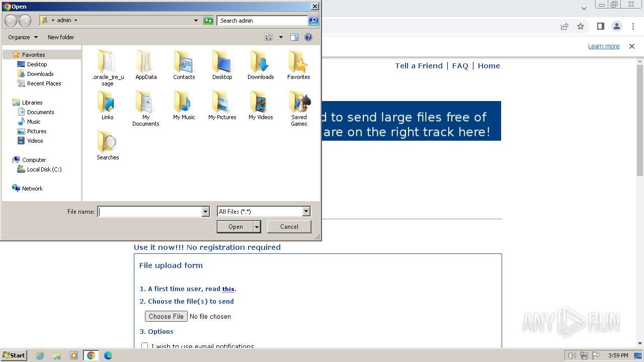Select the Favorites folder in file list

pos(299,64)
